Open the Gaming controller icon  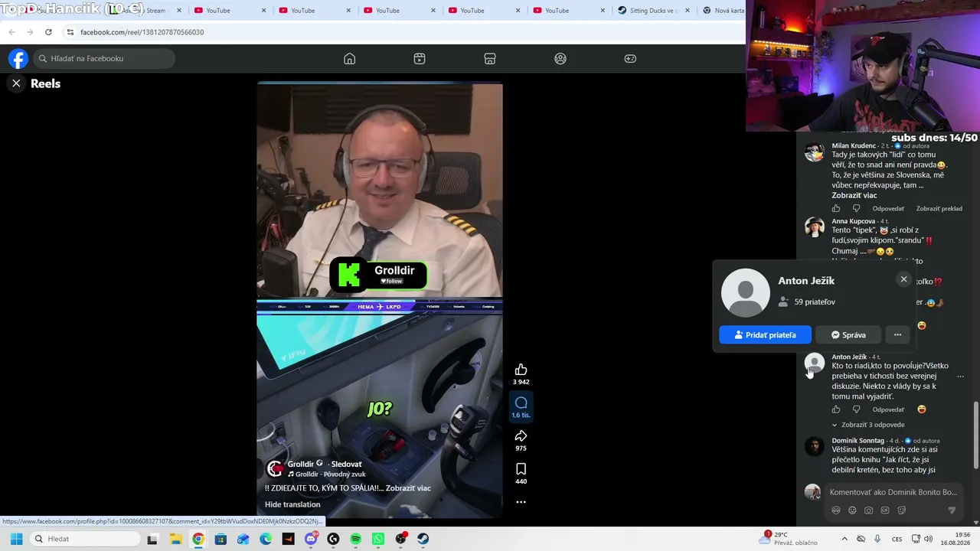tap(630, 59)
